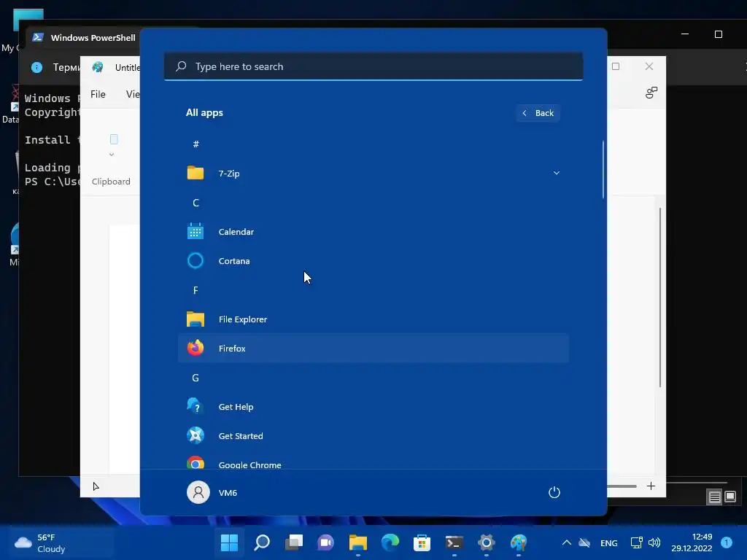747x560 pixels.
Task: Click the Paint paste clipboard icon
Action: pyautogui.click(x=114, y=139)
